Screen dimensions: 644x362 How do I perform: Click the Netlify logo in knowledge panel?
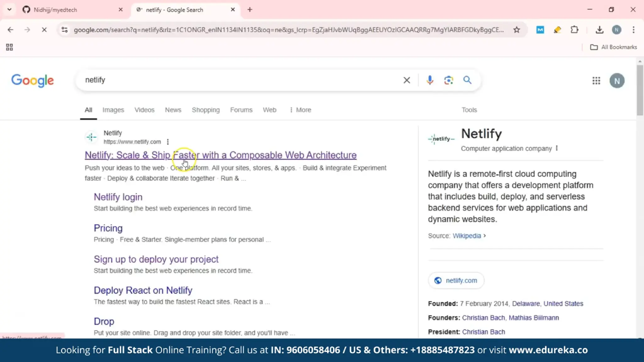(441, 139)
